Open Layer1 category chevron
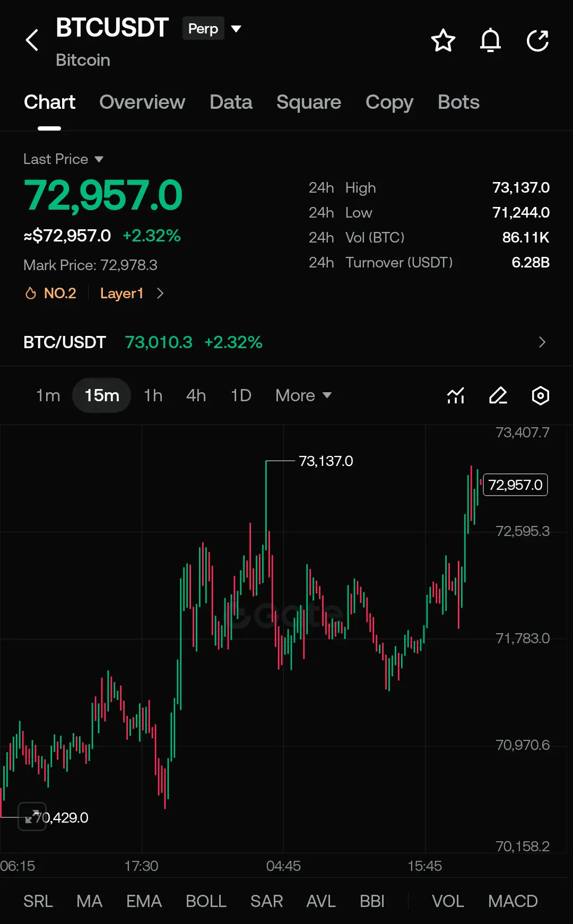 point(160,293)
